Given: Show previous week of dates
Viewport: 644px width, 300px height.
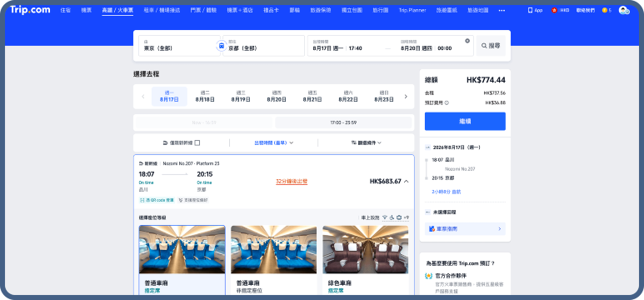Looking at the screenshot, I should click(x=143, y=97).
